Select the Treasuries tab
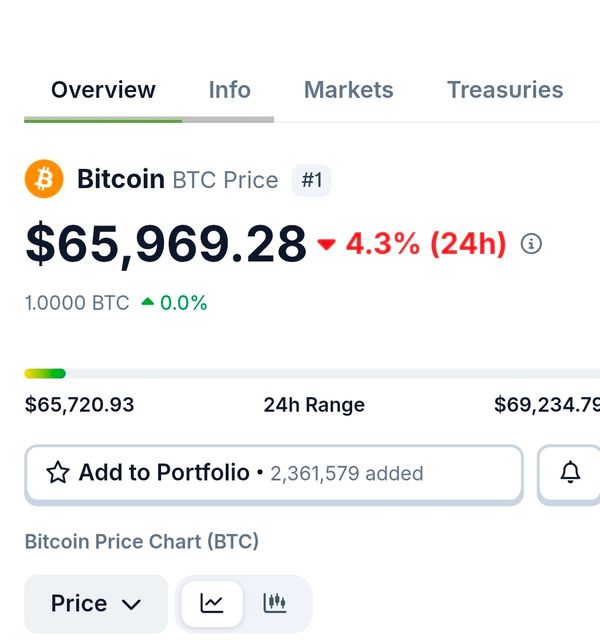This screenshot has width=600, height=640. [x=504, y=90]
